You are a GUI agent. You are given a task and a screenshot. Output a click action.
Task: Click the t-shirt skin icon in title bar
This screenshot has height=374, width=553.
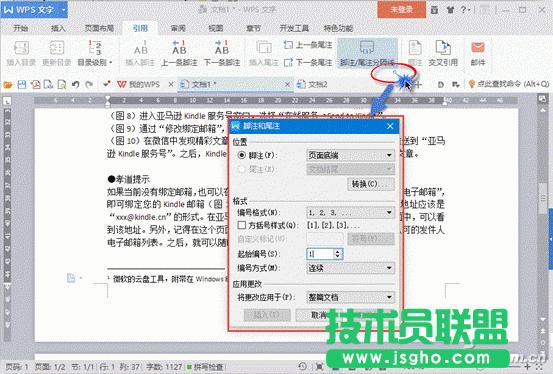450,10
